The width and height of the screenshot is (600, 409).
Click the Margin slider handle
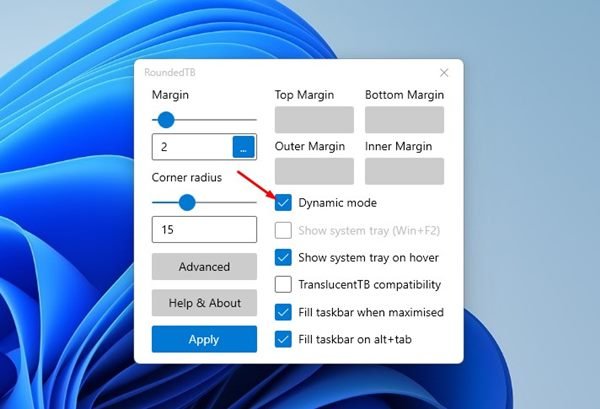coord(166,120)
